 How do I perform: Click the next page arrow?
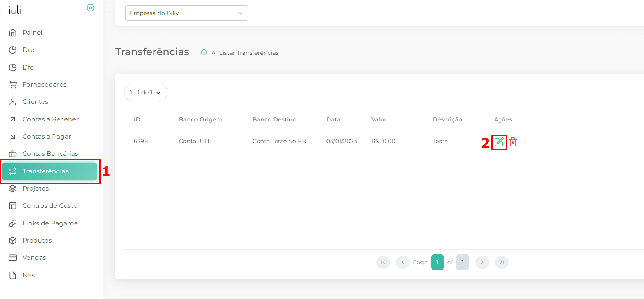tap(482, 262)
